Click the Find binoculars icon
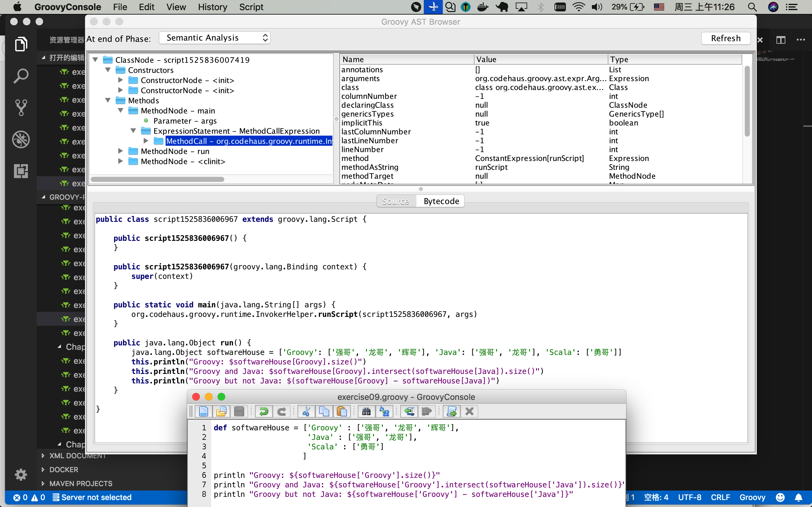The width and height of the screenshot is (812, 507). (x=366, y=411)
